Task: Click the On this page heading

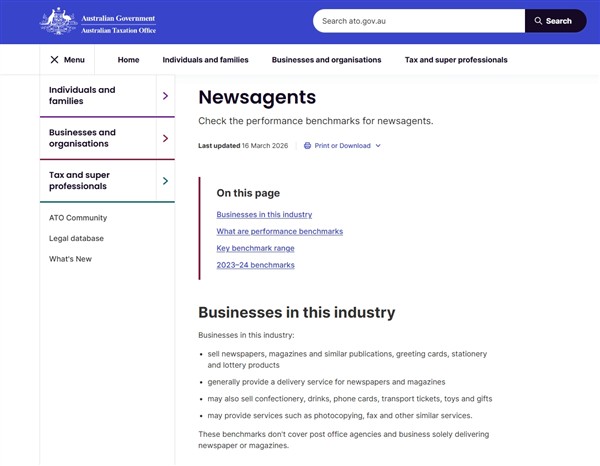Action: click(x=248, y=193)
